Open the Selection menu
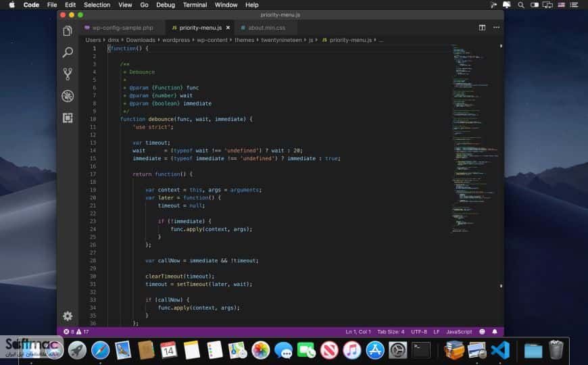Screen dimensions: 588x365 click(x=97, y=5)
